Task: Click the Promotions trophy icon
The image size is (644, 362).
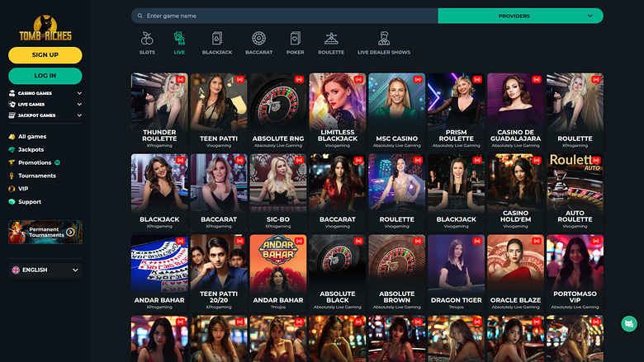Action: point(12,162)
